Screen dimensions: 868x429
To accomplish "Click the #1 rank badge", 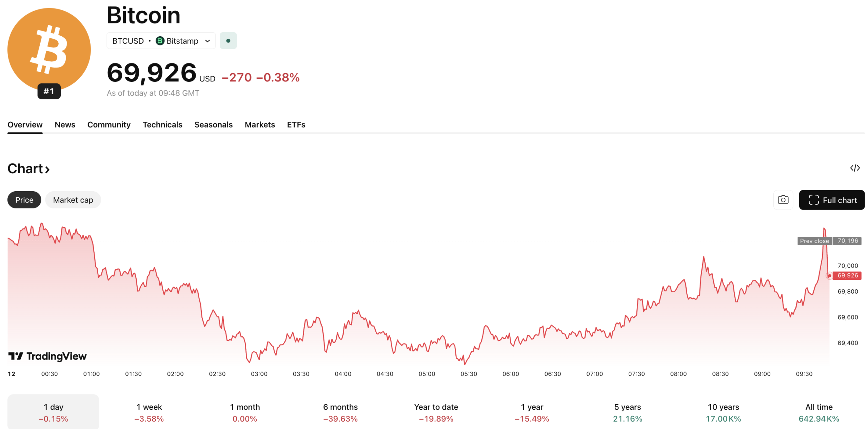I will pos(49,91).
